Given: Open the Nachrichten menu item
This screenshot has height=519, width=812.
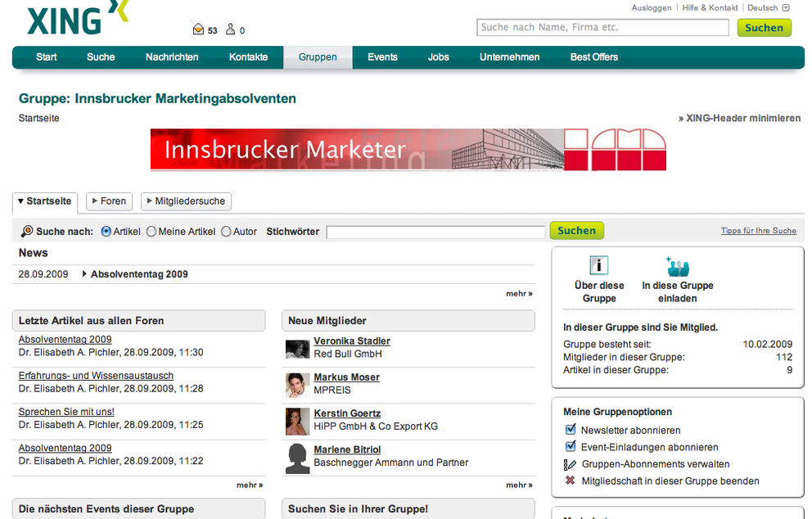Looking at the screenshot, I should (172, 57).
